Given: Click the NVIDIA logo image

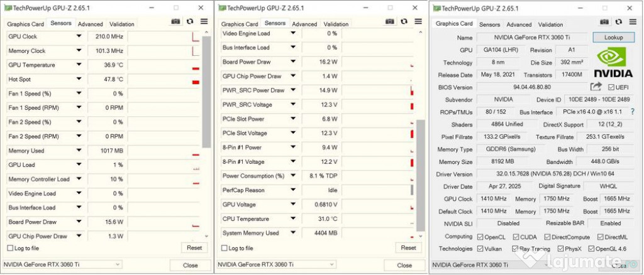Looking at the screenshot, I should tap(614, 62).
